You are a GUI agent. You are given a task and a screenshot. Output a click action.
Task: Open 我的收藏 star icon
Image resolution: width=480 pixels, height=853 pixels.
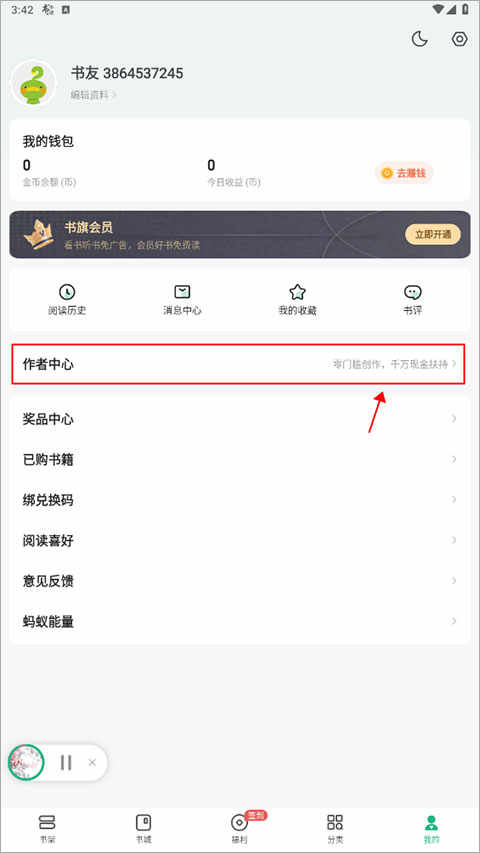tap(297, 292)
